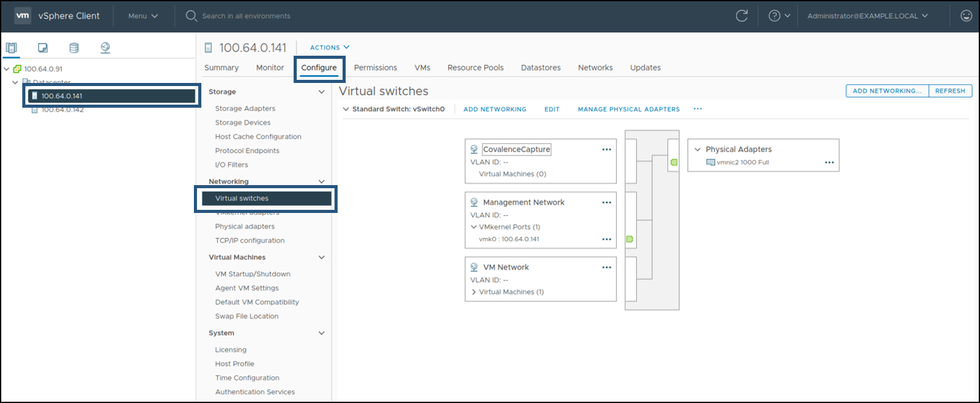Open I/O Filters
980x403 pixels.
coord(232,165)
